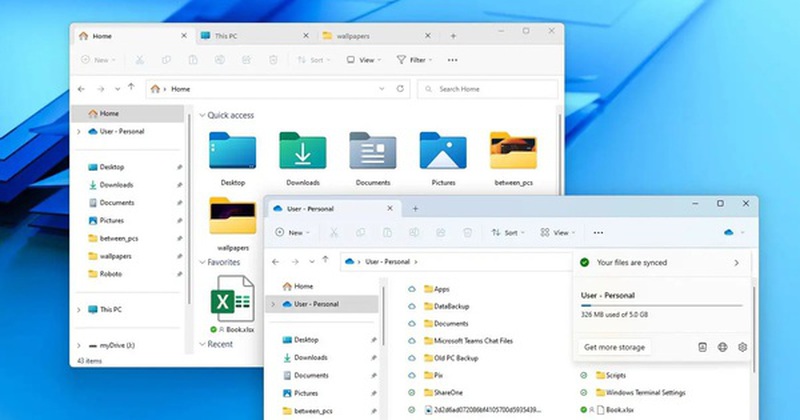
Task: Open OneDrive settings gear in the sync flyout
Action: pos(742,347)
